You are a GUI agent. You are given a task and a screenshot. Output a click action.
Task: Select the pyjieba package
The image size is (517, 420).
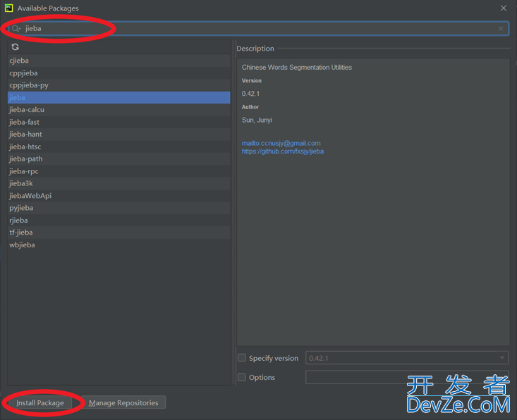(x=118, y=208)
